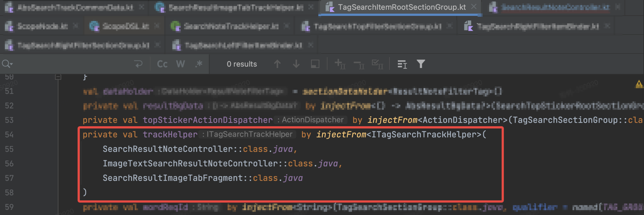
Task: Close the TagSearchItemRootSectionGroup.kt tab
Action: (474, 7)
